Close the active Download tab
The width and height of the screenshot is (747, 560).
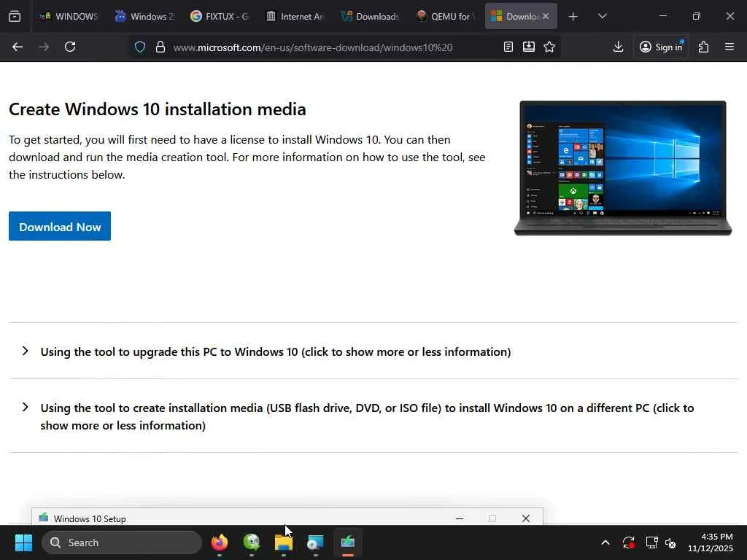tap(546, 17)
